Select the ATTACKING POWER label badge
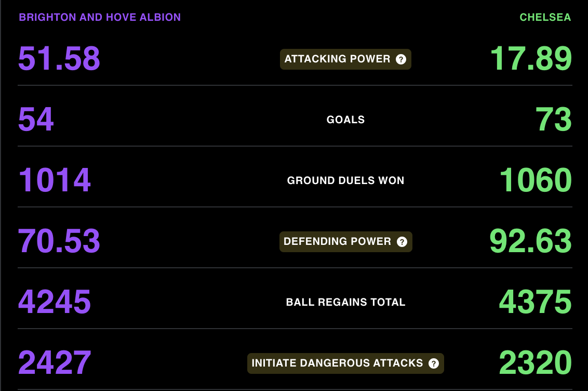 pos(345,59)
